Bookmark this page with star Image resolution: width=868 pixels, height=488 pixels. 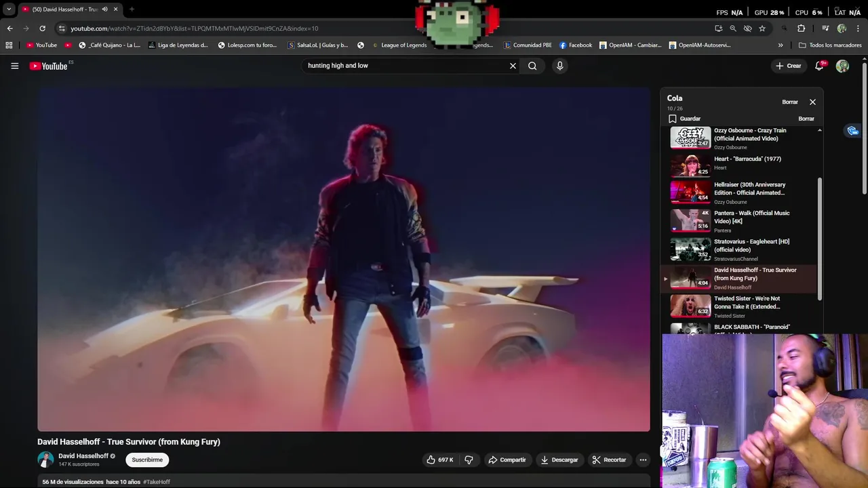[x=762, y=28]
